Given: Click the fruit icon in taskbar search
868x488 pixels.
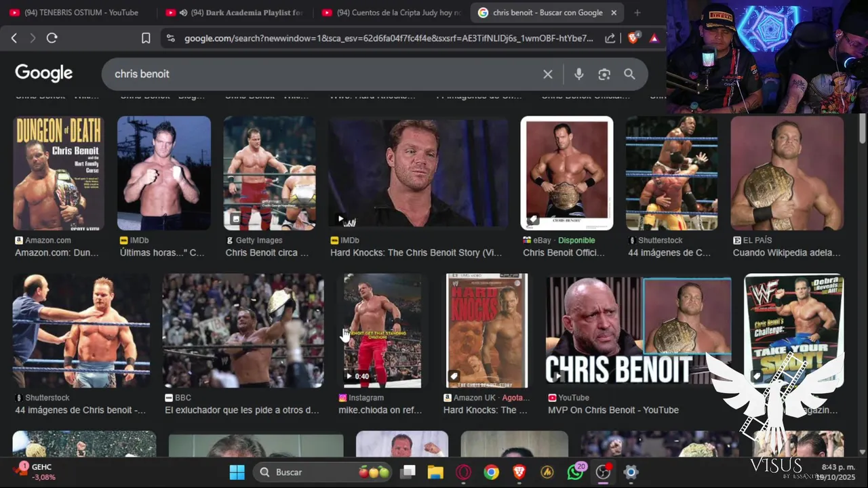Looking at the screenshot, I should pyautogui.click(x=374, y=472).
